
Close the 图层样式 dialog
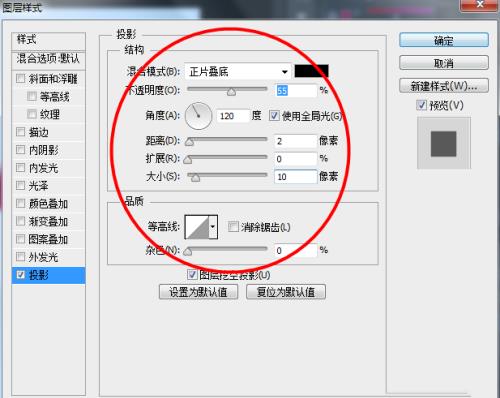pos(479,5)
